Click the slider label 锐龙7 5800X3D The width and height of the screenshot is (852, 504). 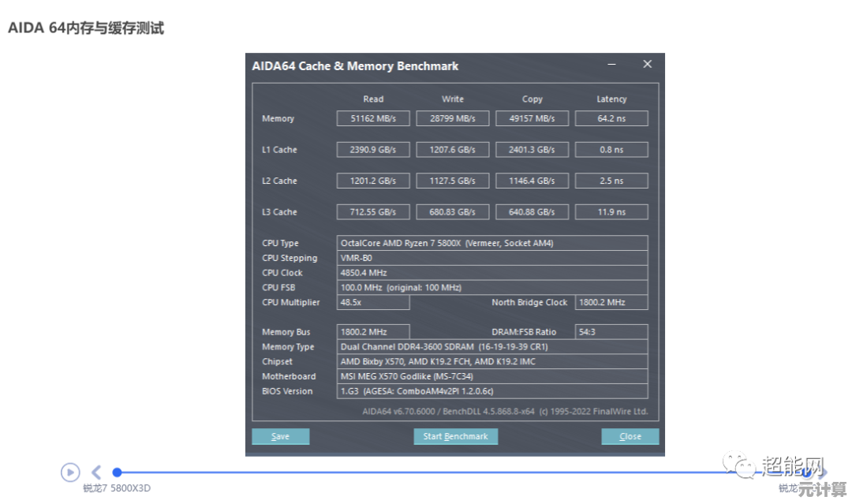117,488
